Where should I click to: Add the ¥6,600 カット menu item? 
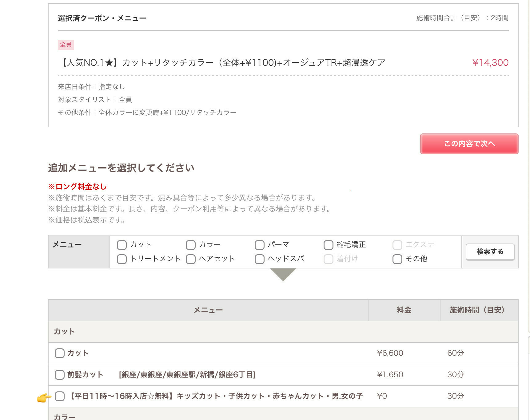coord(60,353)
